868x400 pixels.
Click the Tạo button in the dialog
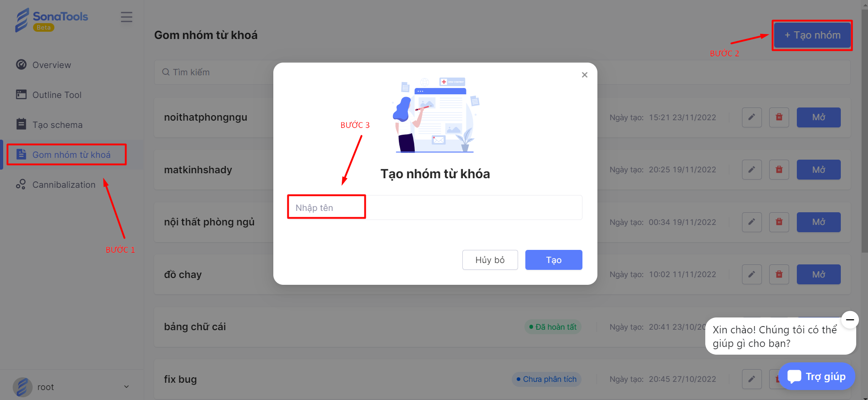pos(553,260)
